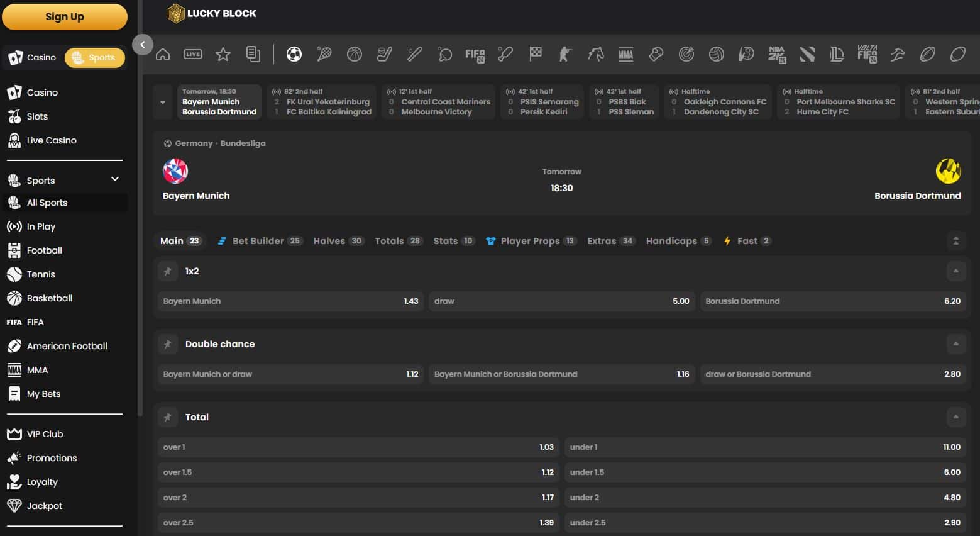Viewport: 980px width, 536px height.
Task: Select the boxing glove icon
Action: [x=656, y=55]
